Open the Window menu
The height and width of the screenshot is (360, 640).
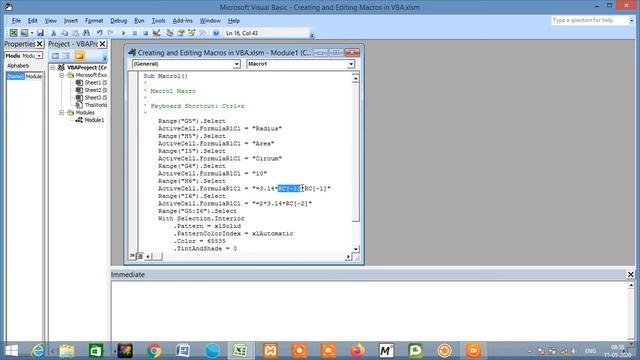click(x=210, y=20)
